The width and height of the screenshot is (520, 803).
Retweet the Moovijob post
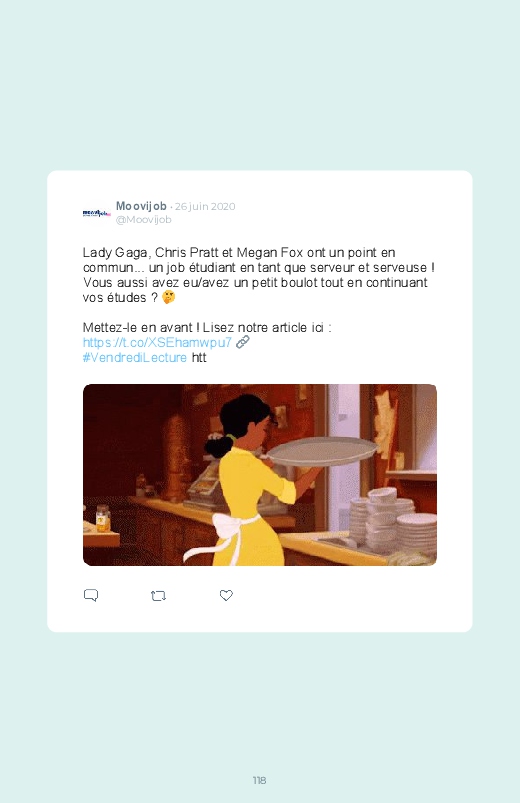pos(158,596)
